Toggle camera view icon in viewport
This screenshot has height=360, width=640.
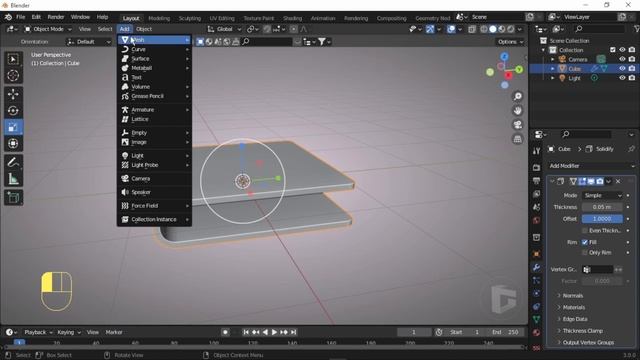[x=518, y=125]
